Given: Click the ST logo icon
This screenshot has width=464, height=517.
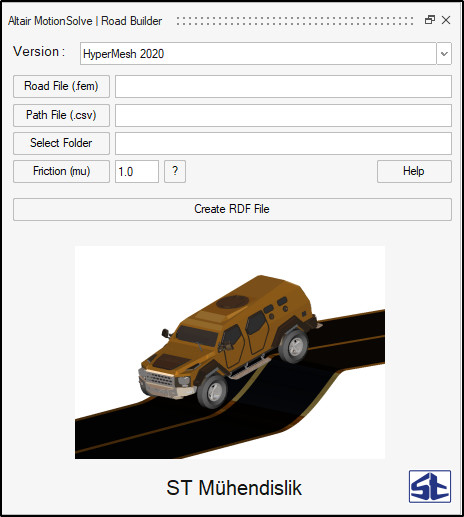Looking at the screenshot, I should (430, 486).
